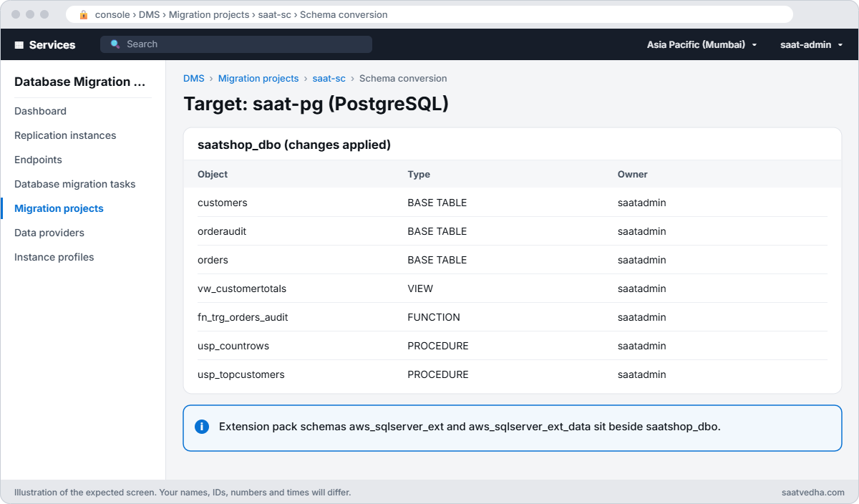Click the magnifier icon in search bar
Screen dimensions: 859x504
[115, 44]
